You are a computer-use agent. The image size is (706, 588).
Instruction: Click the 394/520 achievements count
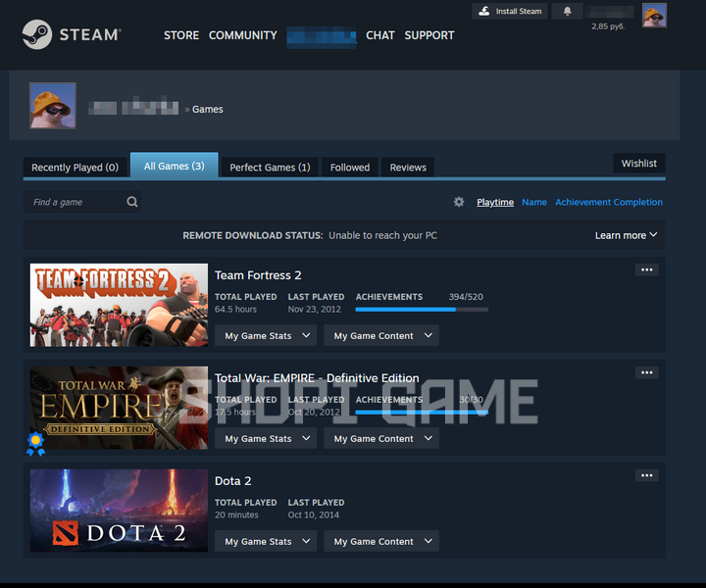[x=466, y=297]
